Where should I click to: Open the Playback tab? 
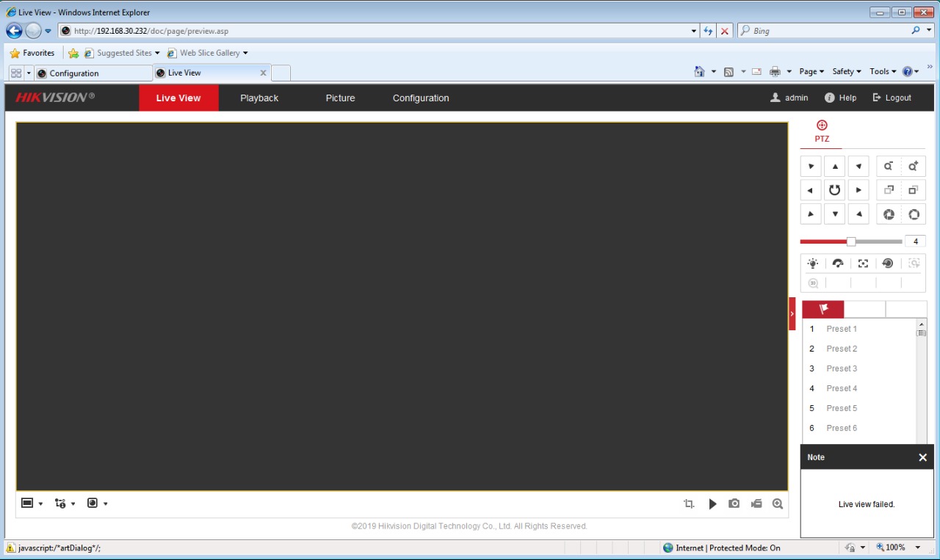point(259,98)
